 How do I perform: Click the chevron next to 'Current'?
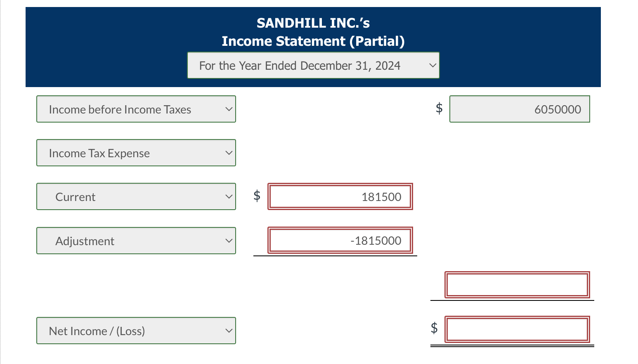coord(229,196)
